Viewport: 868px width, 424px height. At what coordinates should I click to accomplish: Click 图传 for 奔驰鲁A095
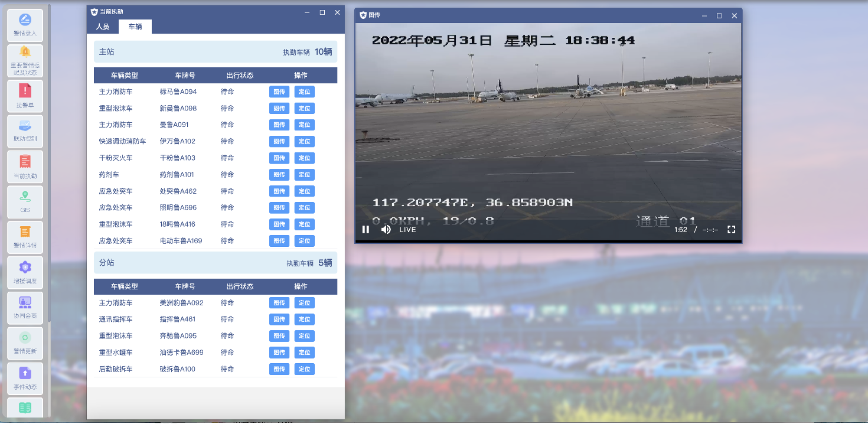279,336
